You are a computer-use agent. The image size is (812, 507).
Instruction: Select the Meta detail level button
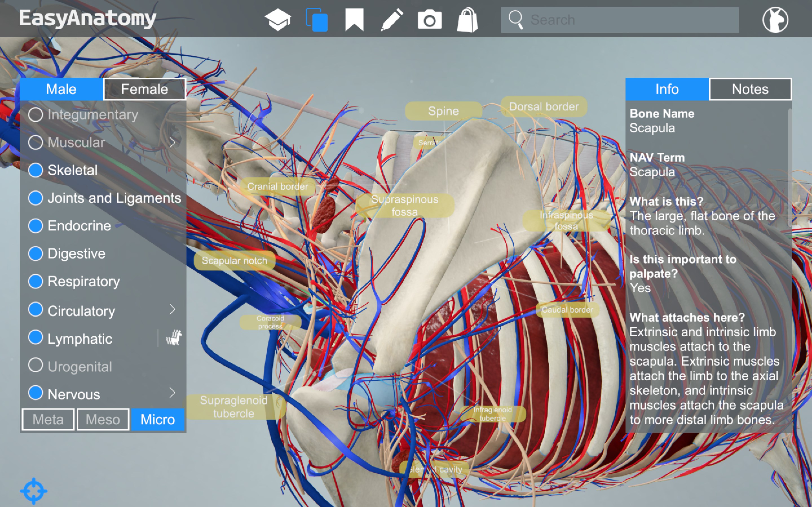point(48,419)
